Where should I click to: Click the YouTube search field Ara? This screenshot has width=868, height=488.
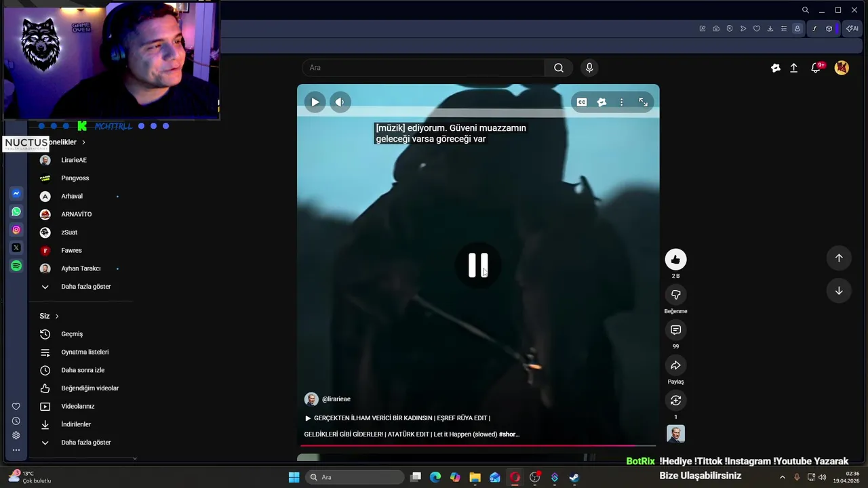423,68
